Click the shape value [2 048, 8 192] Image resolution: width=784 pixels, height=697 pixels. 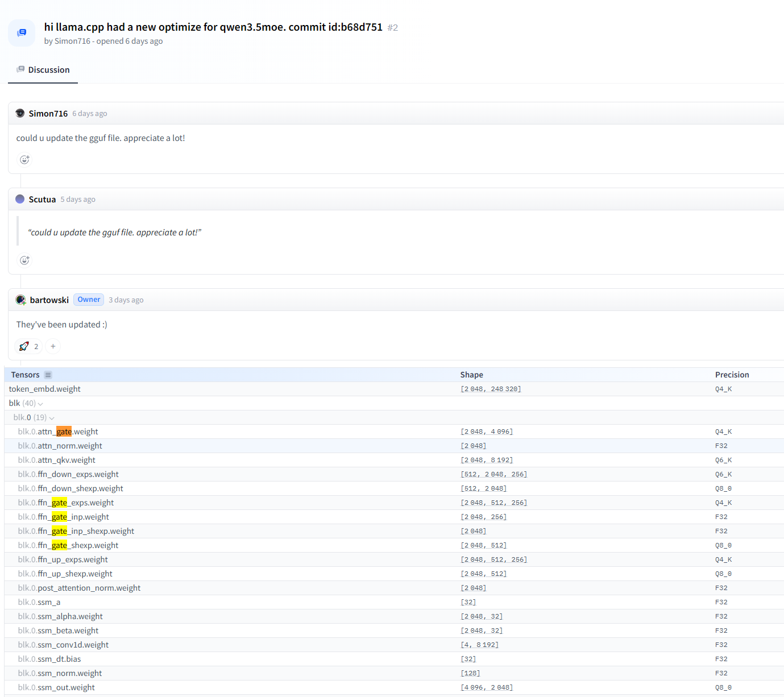tap(487, 460)
